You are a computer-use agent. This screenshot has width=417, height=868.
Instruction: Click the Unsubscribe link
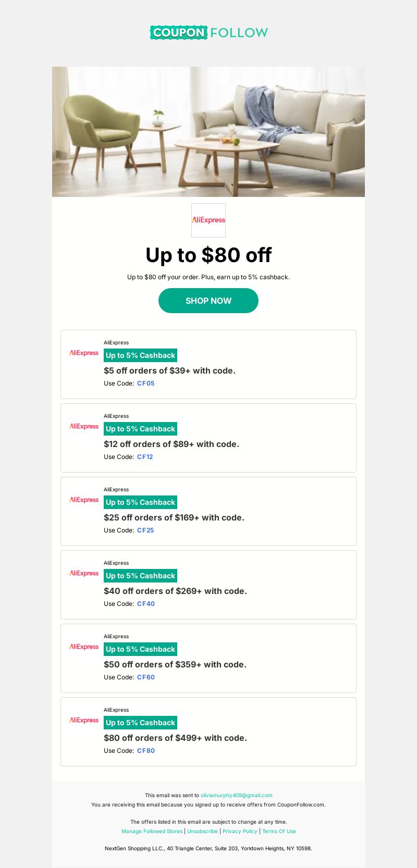tap(202, 832)
